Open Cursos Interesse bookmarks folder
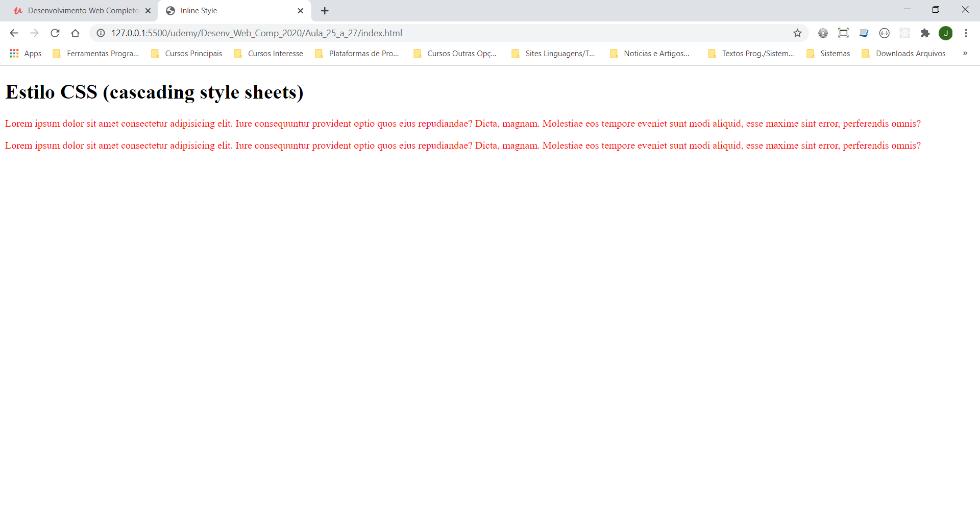This screenshot has width=980, height=526. [268, 54]
